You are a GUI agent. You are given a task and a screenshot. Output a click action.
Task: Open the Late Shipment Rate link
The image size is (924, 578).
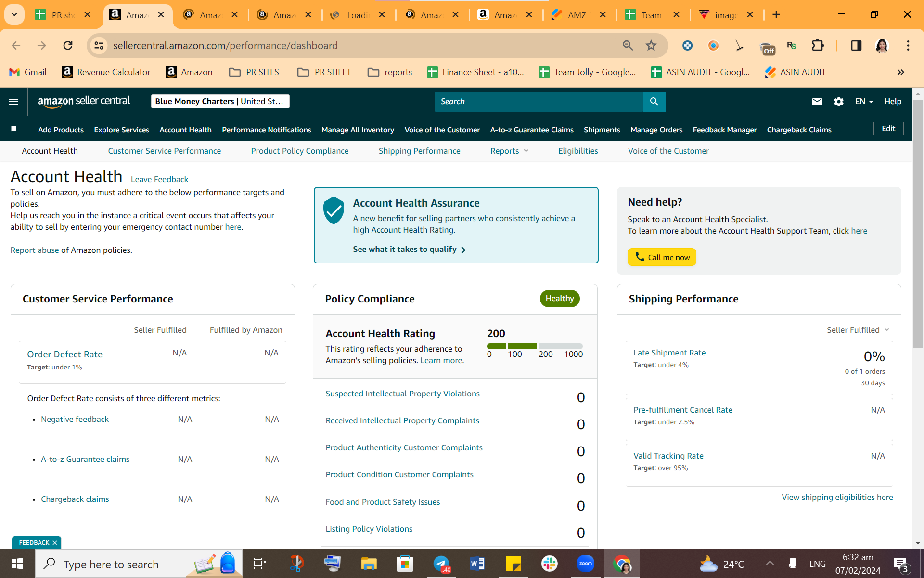point(669,353)
